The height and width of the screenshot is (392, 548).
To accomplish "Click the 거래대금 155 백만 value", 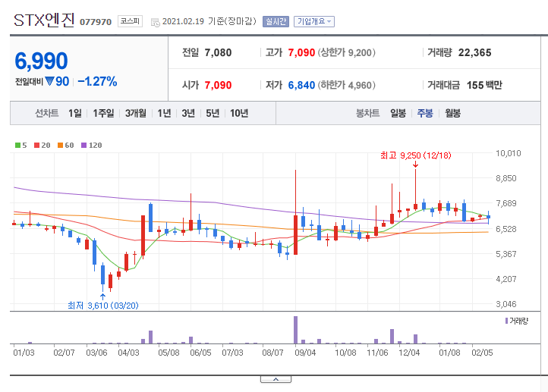I will pos(484,85).
